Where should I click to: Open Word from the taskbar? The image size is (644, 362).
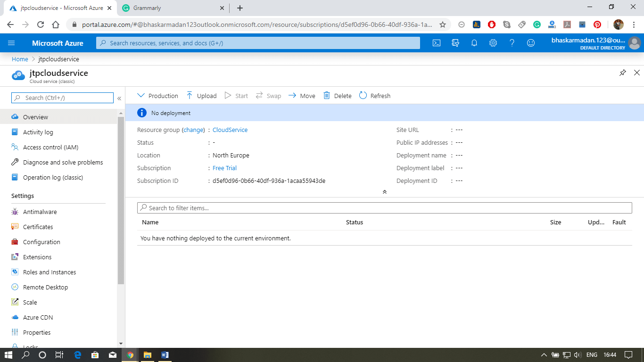click(x=165, y=355)
